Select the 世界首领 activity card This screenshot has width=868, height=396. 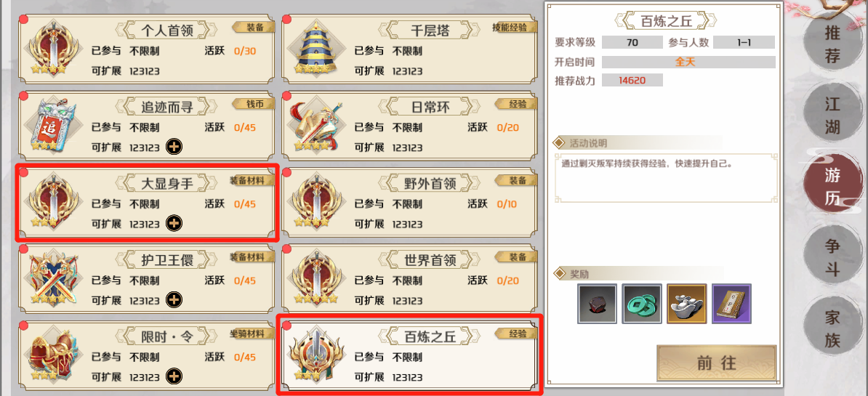(409, 279)
